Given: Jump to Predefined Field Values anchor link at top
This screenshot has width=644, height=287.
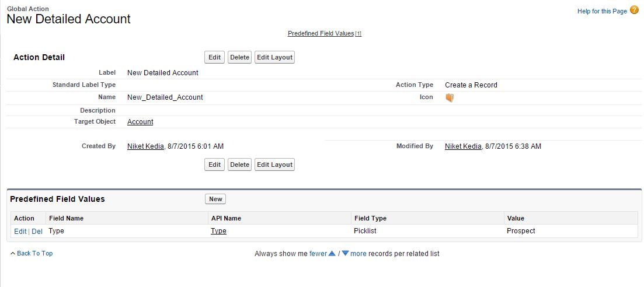Looking at the screenshot, I should click(x=321, y=33).
